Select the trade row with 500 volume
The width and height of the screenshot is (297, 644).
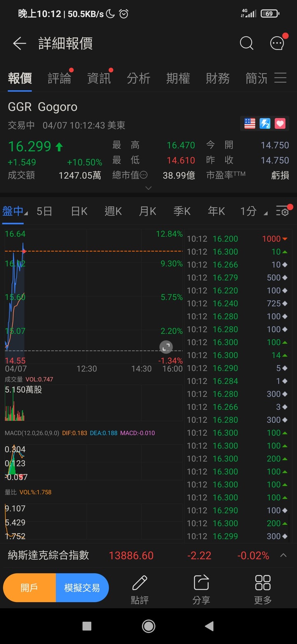[238, 277]
